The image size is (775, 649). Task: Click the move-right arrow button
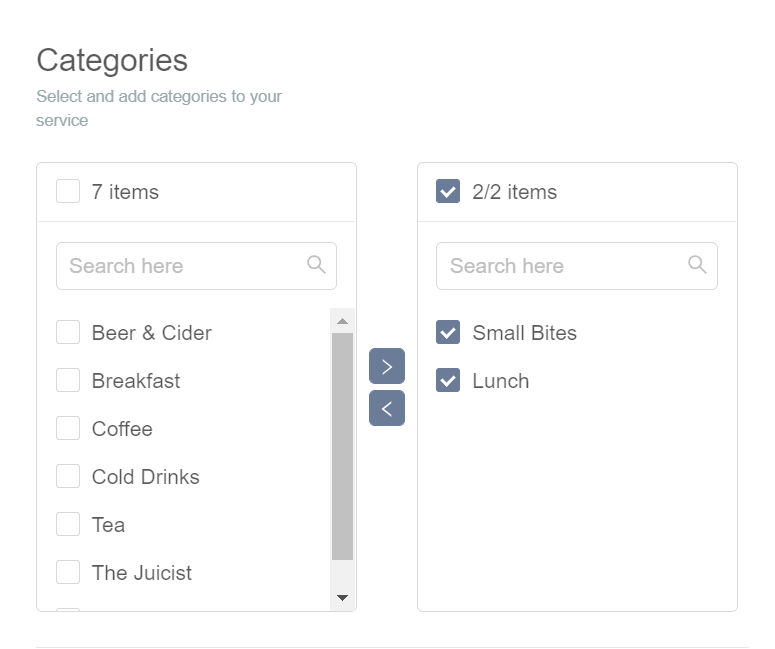[387, 366]
